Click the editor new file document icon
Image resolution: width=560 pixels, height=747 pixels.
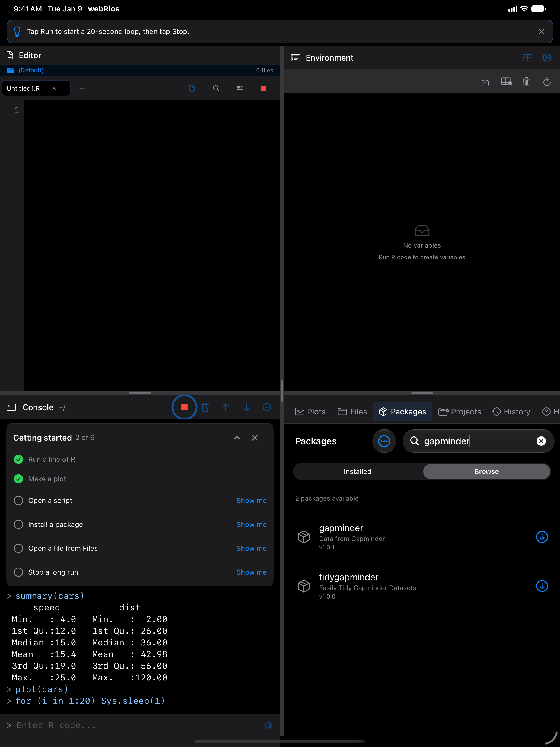coord(192,88)
